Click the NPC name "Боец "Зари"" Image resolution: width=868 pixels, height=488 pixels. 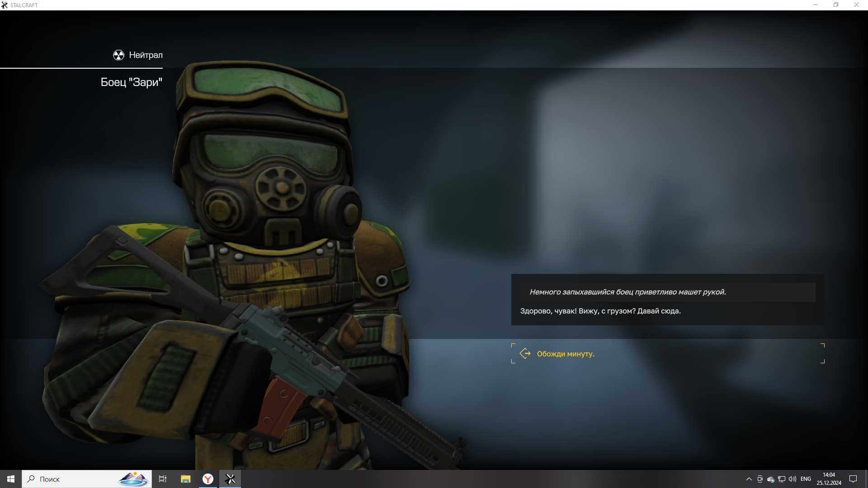click(131, 82)
